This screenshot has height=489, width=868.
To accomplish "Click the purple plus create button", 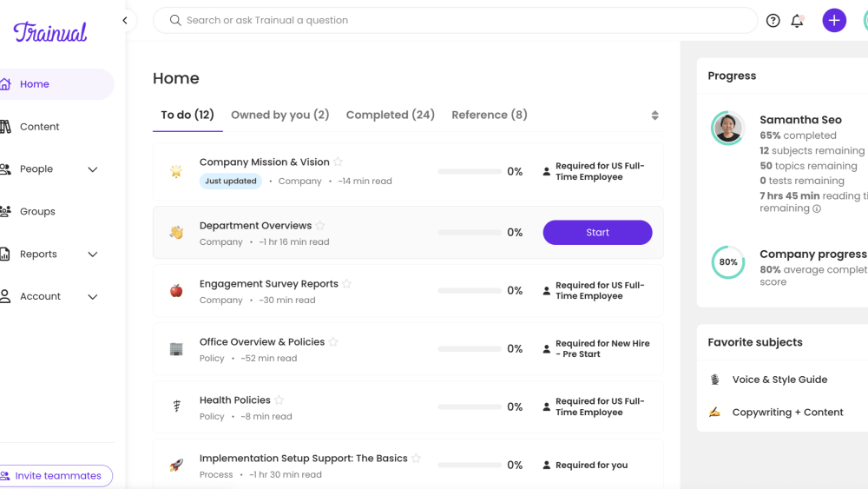I will (x=834, y=21).
